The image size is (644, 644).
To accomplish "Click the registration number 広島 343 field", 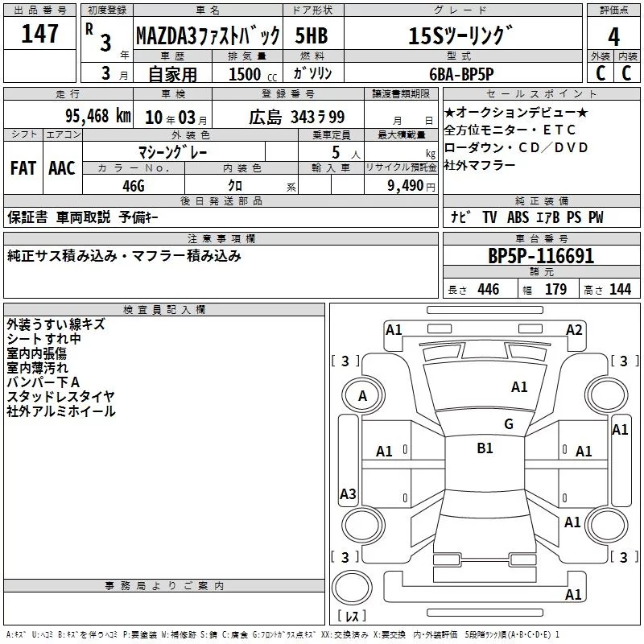I will pyautogui.click(x=288, y=117).
